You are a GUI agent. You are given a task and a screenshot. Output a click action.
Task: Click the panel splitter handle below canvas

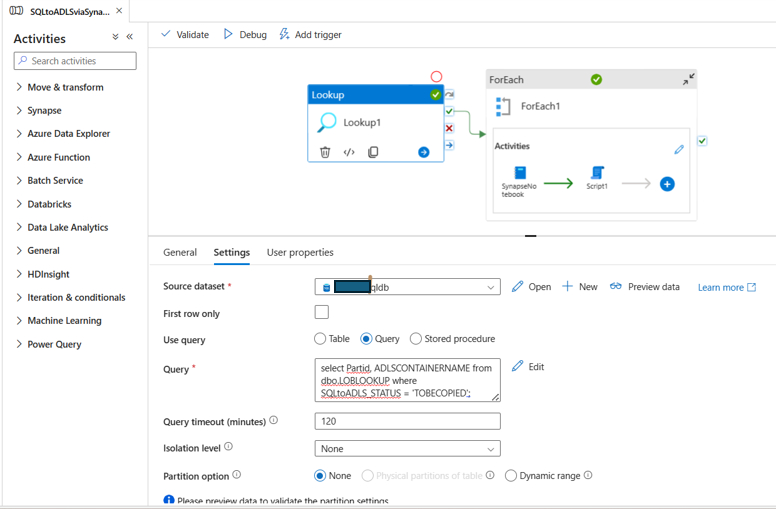pyautogui.click(x=530, y=236)
